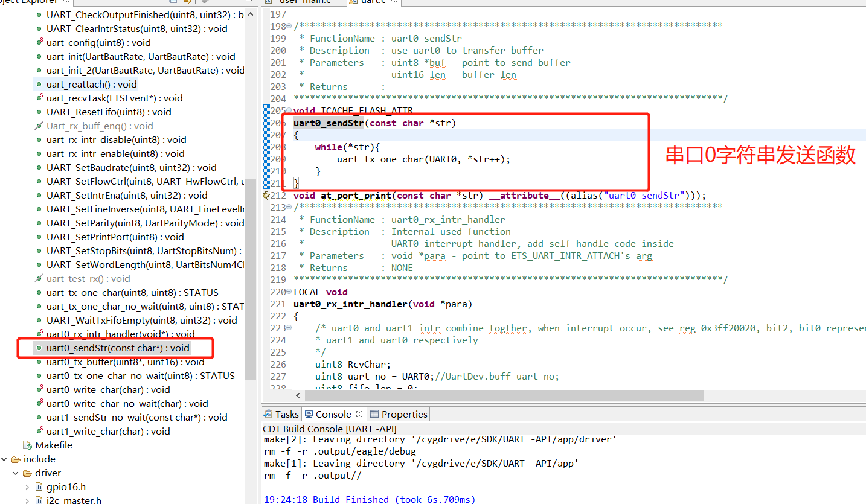This screenshot has width=866, height=504.
Task: Click the Build Finished console message
Action: tap(370, 499)
